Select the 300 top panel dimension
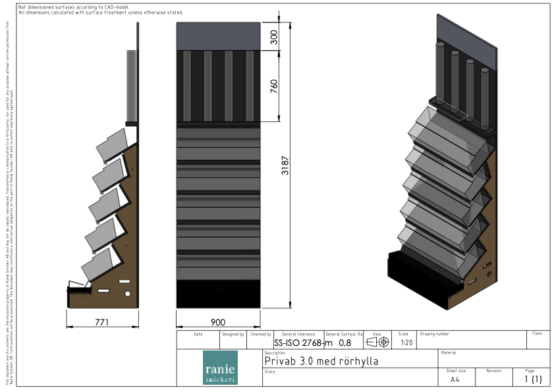 (x=274, y=37)
